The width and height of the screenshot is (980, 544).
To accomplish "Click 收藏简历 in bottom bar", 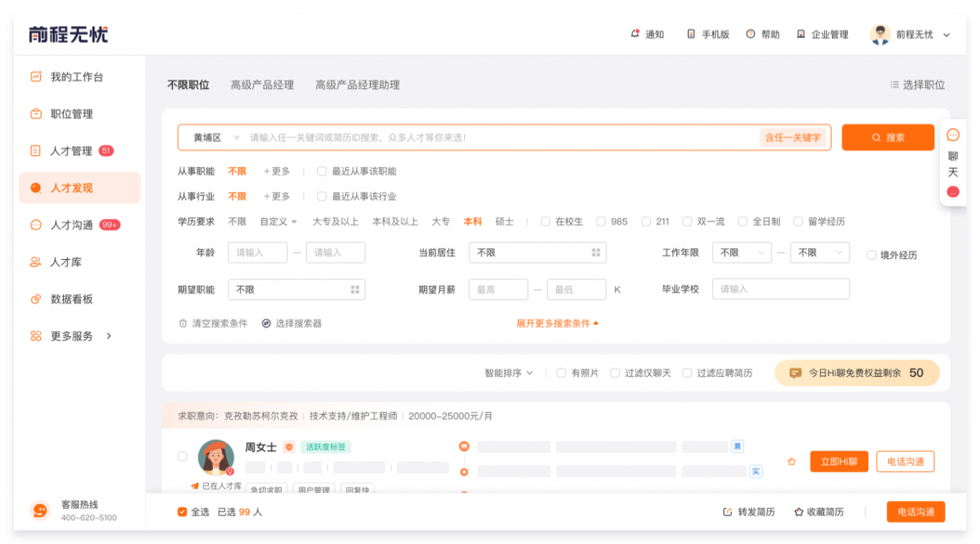I will click(x=819, y=512).
